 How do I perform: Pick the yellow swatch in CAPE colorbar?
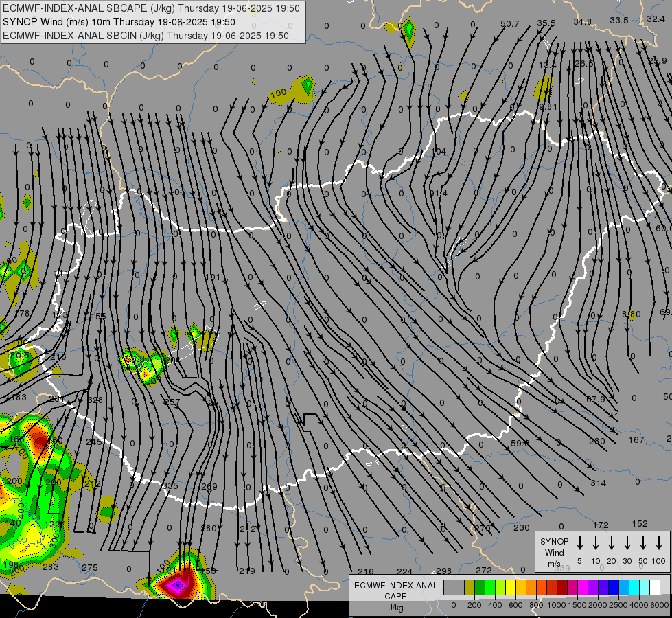tap(511, 587)
